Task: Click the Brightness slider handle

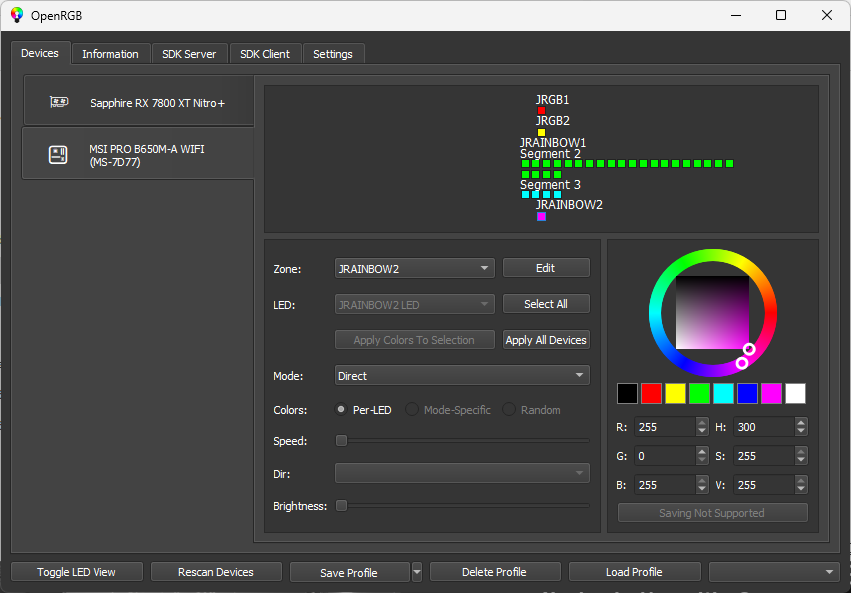Action: [x=341, y=506]
